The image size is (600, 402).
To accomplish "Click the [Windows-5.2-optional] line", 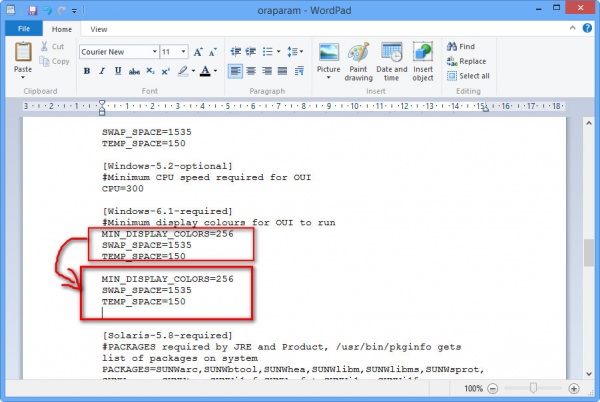I will pyautogui.click(x=167, y=166).
